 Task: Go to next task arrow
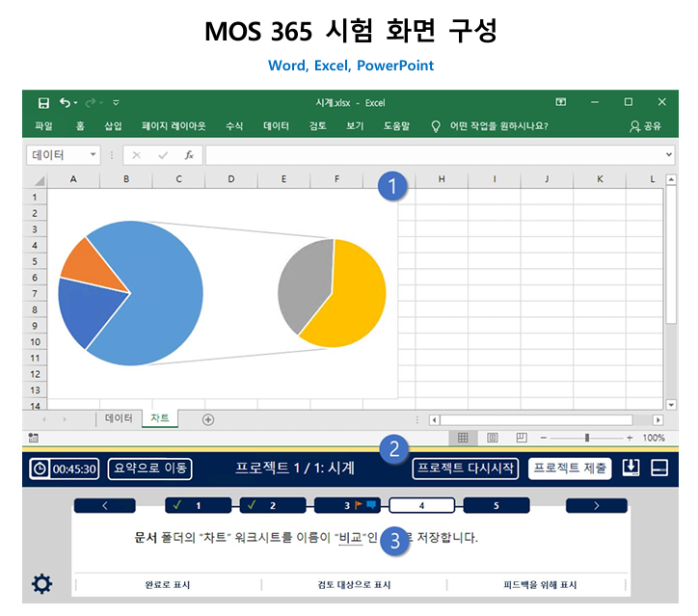597,505
